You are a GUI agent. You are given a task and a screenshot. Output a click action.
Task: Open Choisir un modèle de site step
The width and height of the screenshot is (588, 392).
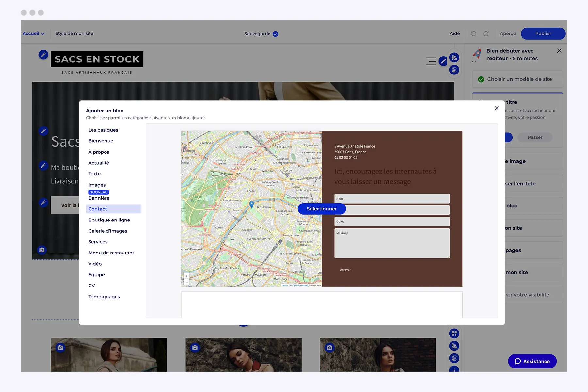[x=517, y=79]
